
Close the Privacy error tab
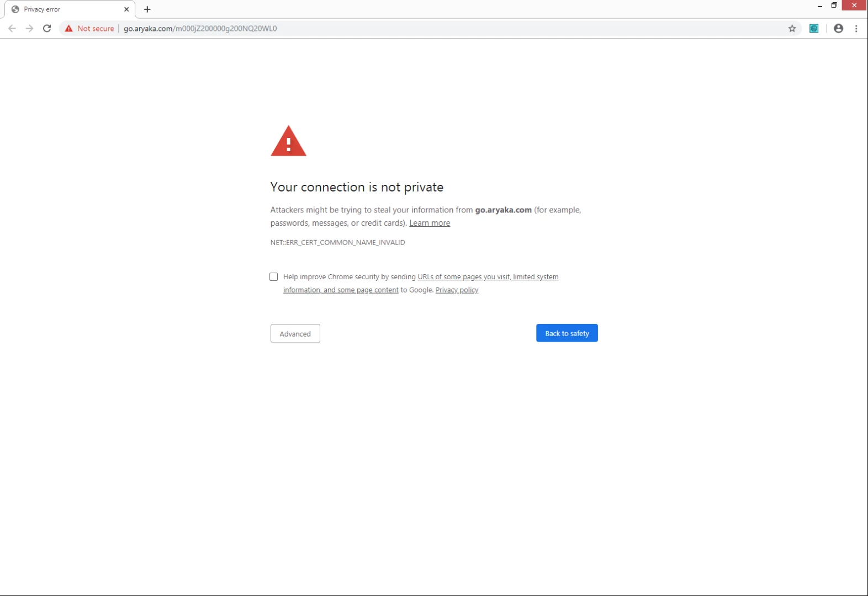pos(126,9)
